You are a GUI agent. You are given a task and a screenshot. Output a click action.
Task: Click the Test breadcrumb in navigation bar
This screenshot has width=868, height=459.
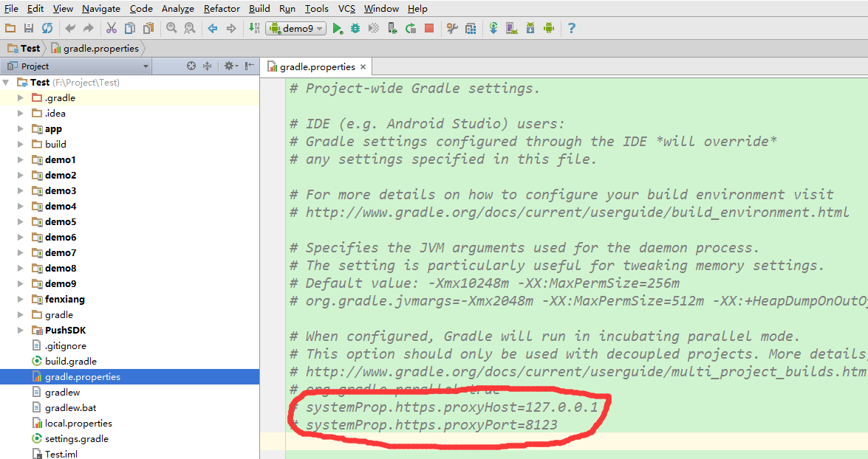(x=24, y=48)
